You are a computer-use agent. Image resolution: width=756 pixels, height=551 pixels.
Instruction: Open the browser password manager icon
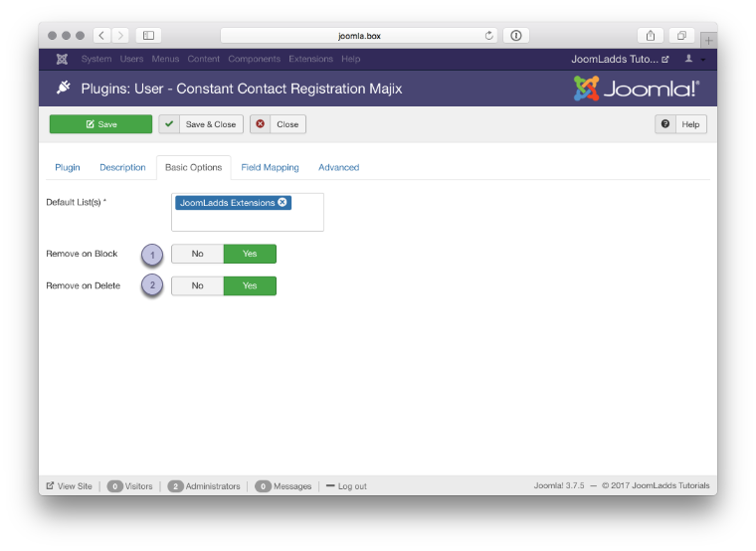coord(516,35)
